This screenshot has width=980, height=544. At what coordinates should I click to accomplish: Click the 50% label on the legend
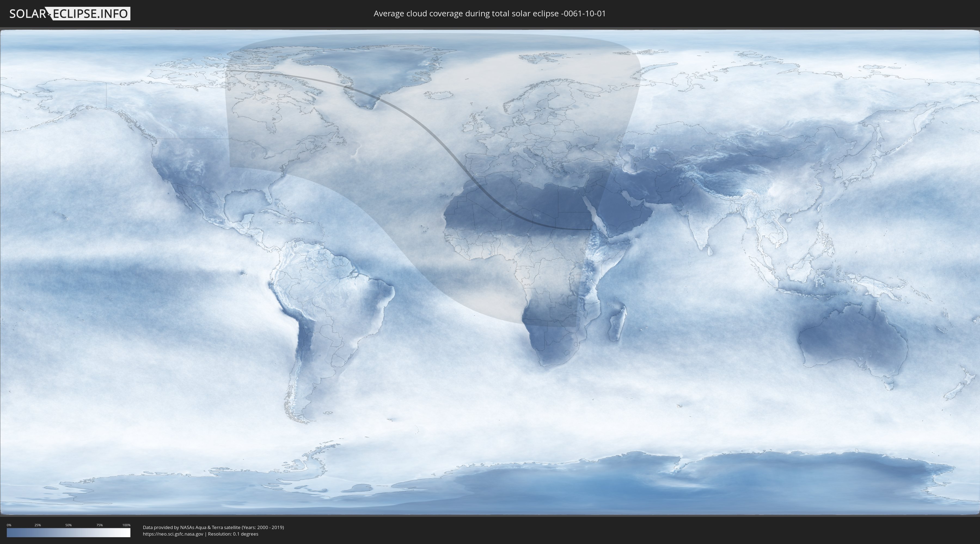69,525
